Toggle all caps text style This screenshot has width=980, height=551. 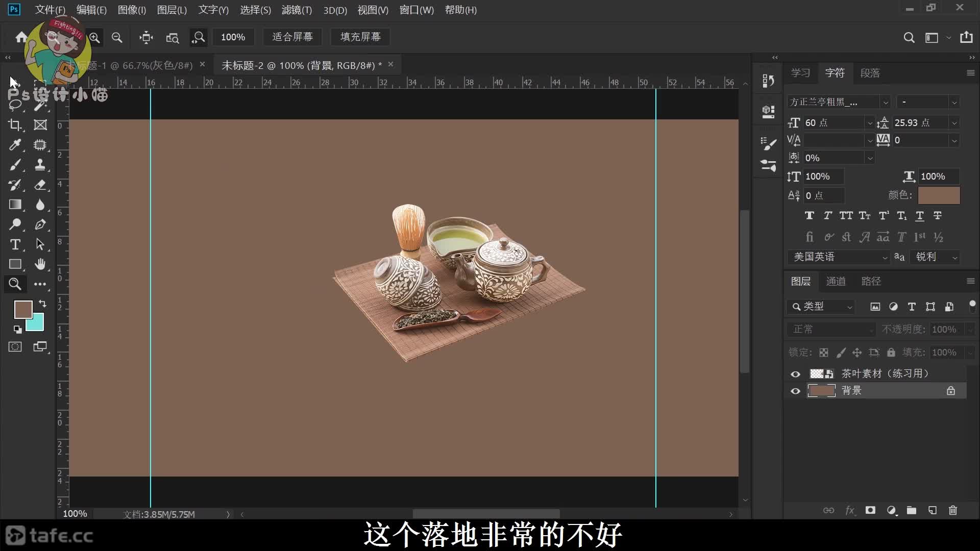point(846,216)
